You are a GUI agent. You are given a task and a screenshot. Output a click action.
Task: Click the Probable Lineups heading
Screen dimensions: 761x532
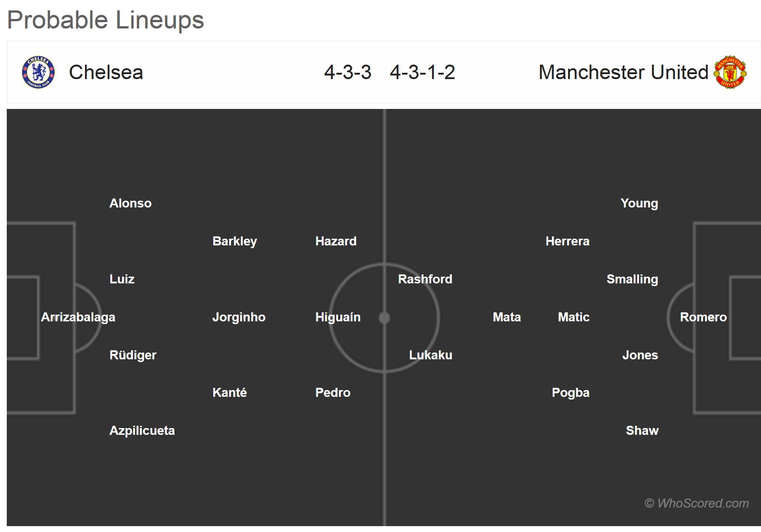[106, 20]
